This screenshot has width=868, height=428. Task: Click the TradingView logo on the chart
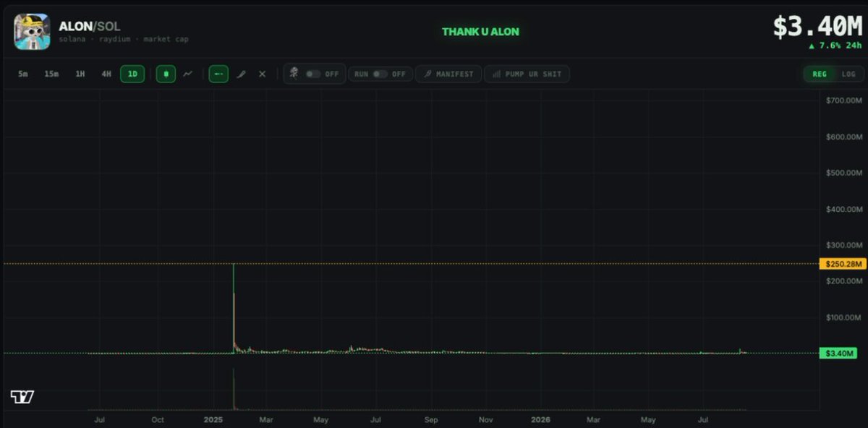point(22,396)
